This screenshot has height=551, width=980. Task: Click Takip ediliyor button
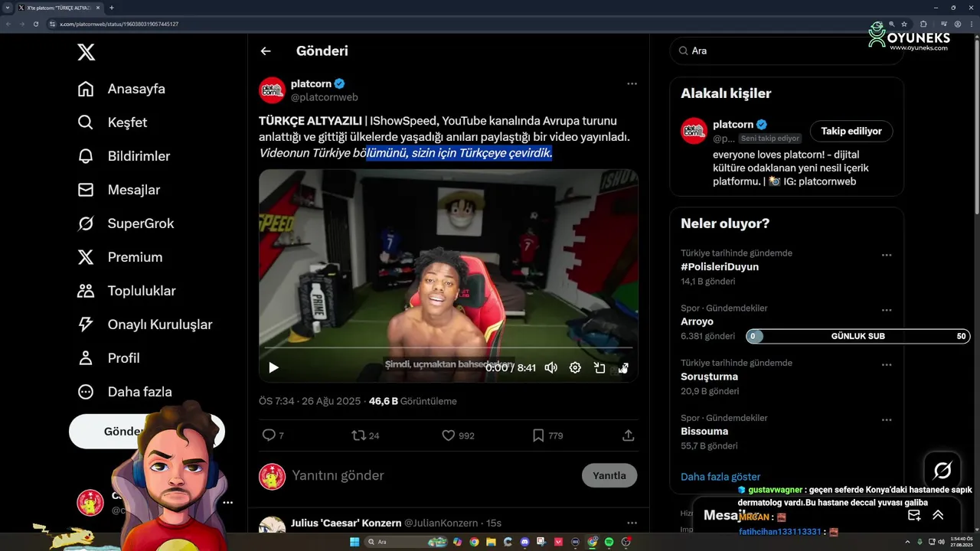pyautogui.click(x=851, y=131)
